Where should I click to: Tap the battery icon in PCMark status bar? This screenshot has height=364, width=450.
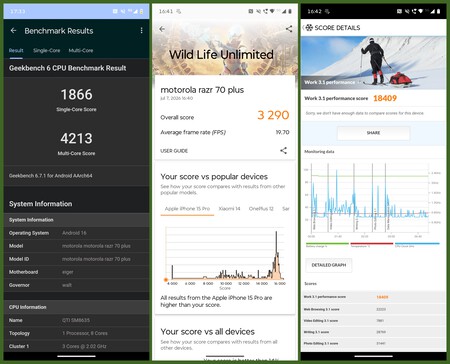(x=438, y=11)
